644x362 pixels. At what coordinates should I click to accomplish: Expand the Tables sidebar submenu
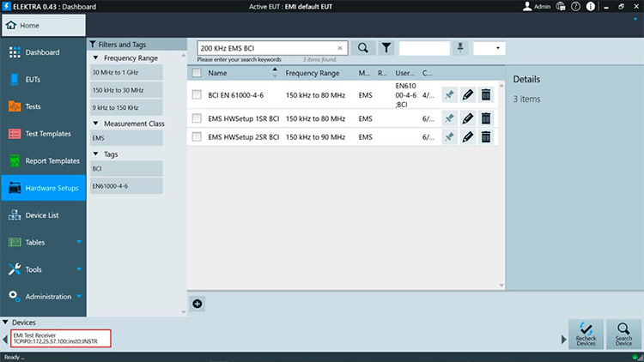pyautogui.click(x=79, y=243)
